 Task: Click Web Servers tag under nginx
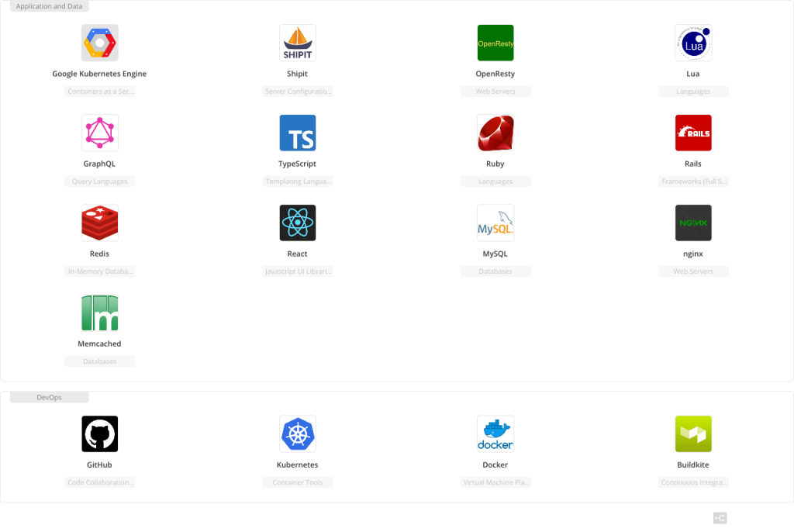click(693, 271)
